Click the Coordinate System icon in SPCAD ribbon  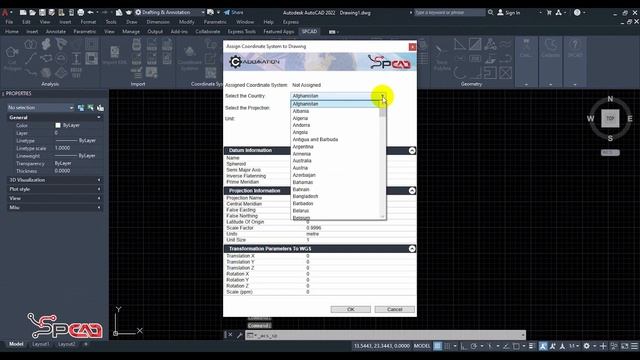190,57
